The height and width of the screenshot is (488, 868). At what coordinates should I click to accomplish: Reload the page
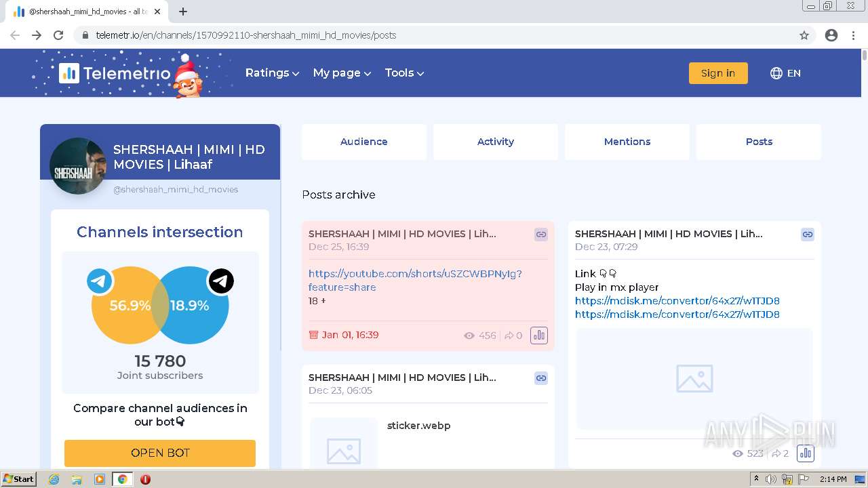point(58,35)
